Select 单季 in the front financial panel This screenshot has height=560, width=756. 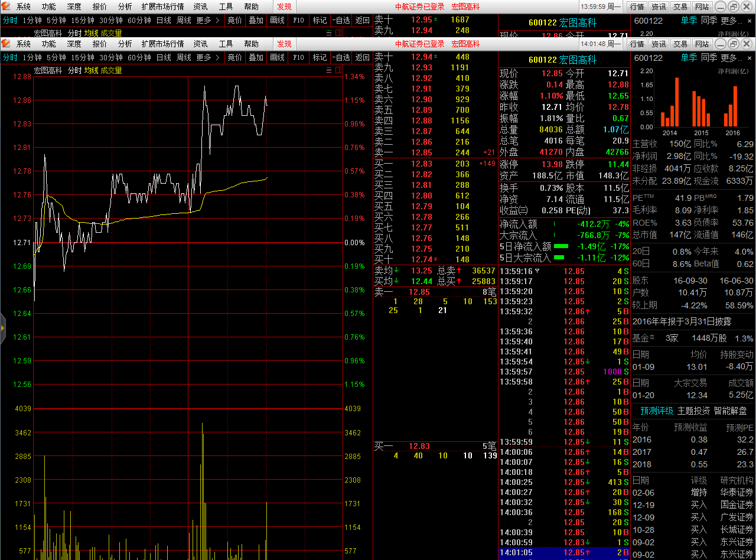coord(689,57)
